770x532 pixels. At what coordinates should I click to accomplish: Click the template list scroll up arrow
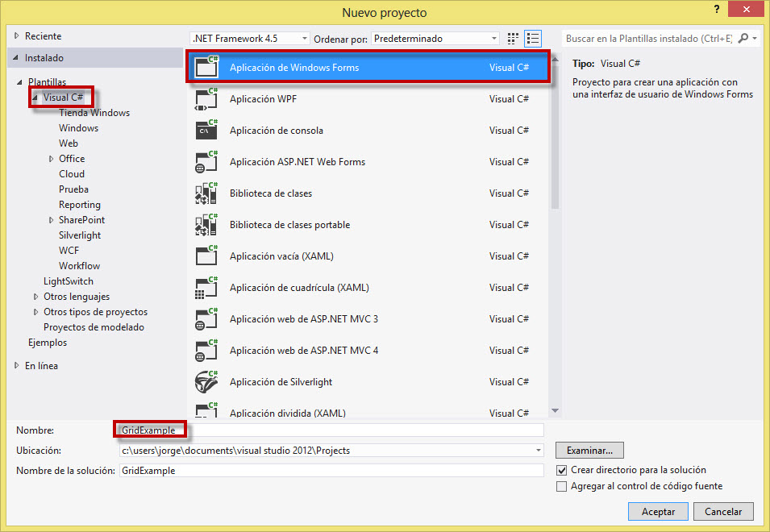point(555,59)
